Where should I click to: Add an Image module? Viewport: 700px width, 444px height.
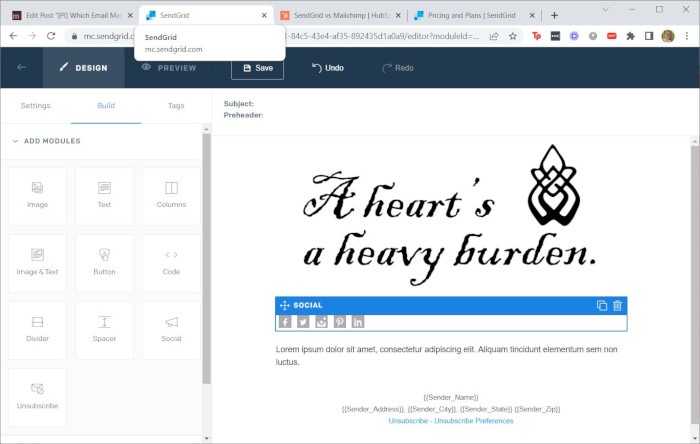coord(37,196)
